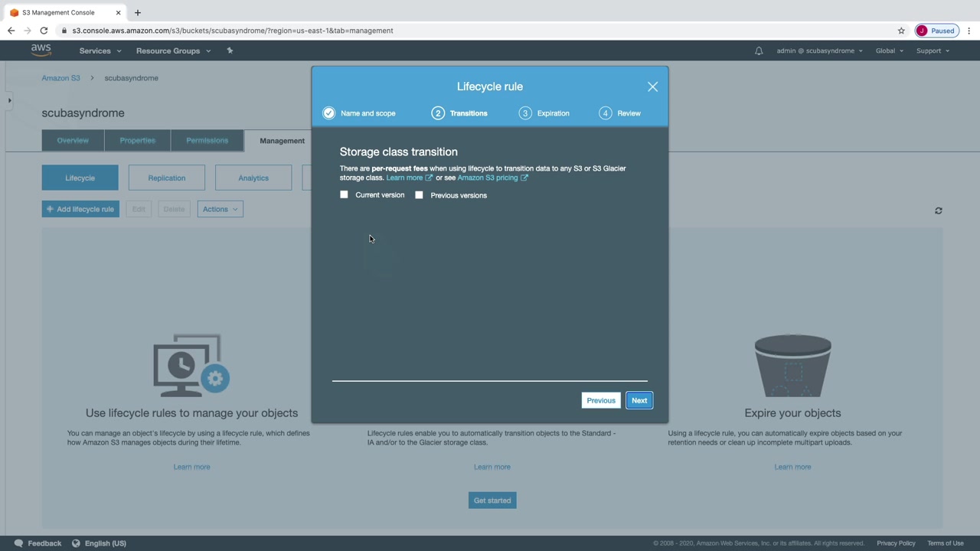
Task: Click the step 4 Review circle icon
Action: 605,113
